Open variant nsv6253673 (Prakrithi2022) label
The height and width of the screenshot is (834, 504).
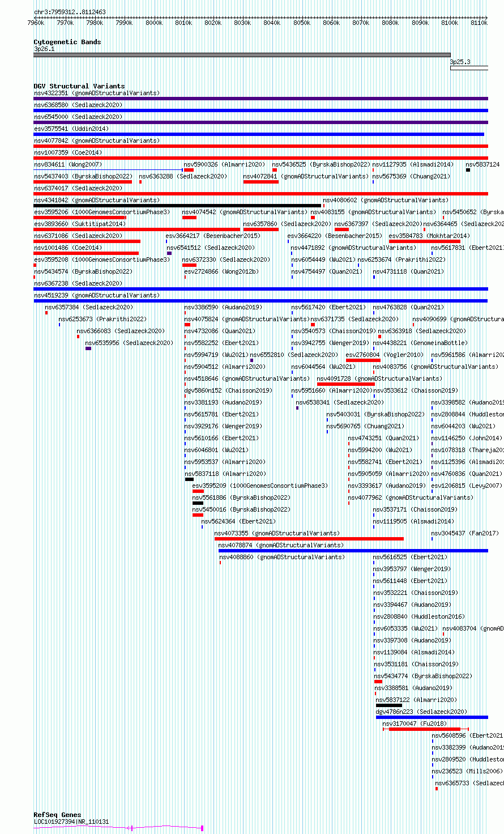coord(102,319)
